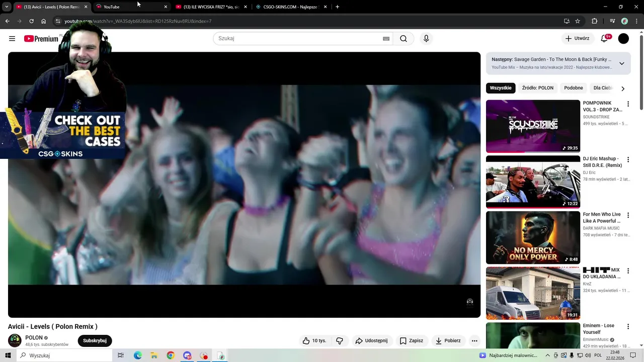Viewport: 644px width, 362px height.
Task: Like the video with thumbs up
Action: pos(314,341)
